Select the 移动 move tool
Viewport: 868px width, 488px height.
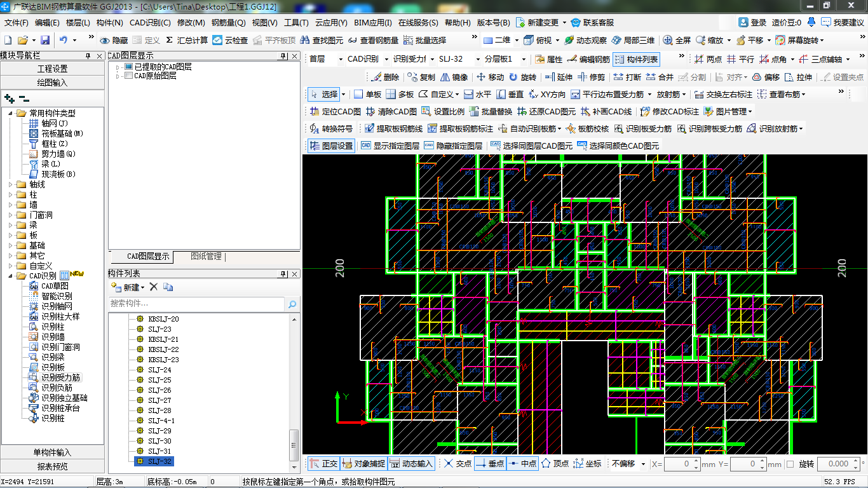[x=490, y=77]
